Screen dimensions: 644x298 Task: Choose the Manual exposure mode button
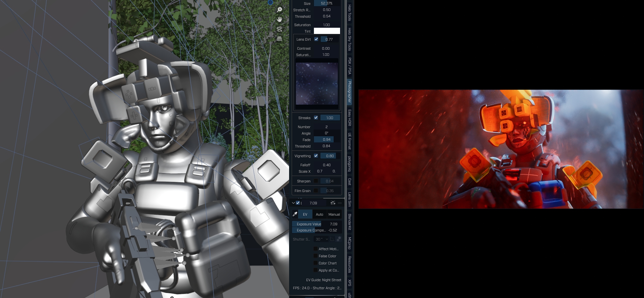point(334,214)
